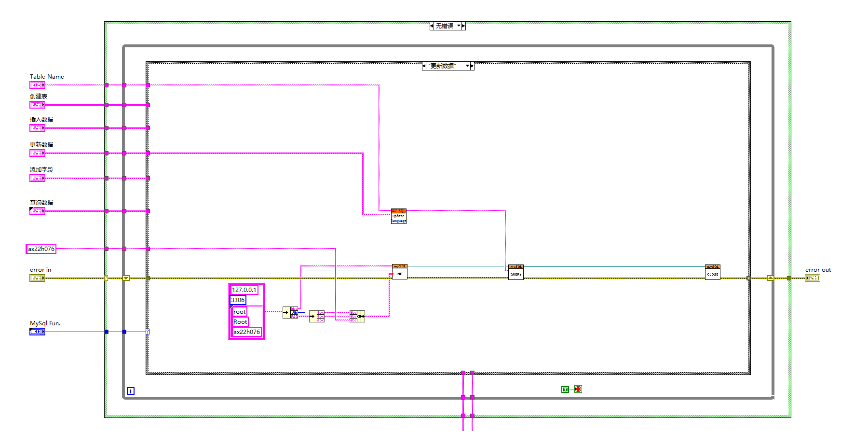Screen dimensions: 868x431
Task: Click the right shift register on error wire
Action: (x=771, y=278)
